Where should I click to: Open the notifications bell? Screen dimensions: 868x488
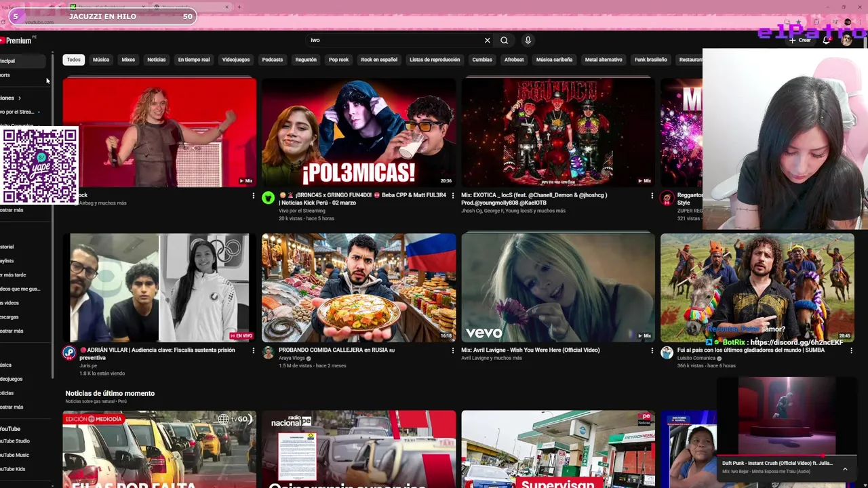[826, 40]
